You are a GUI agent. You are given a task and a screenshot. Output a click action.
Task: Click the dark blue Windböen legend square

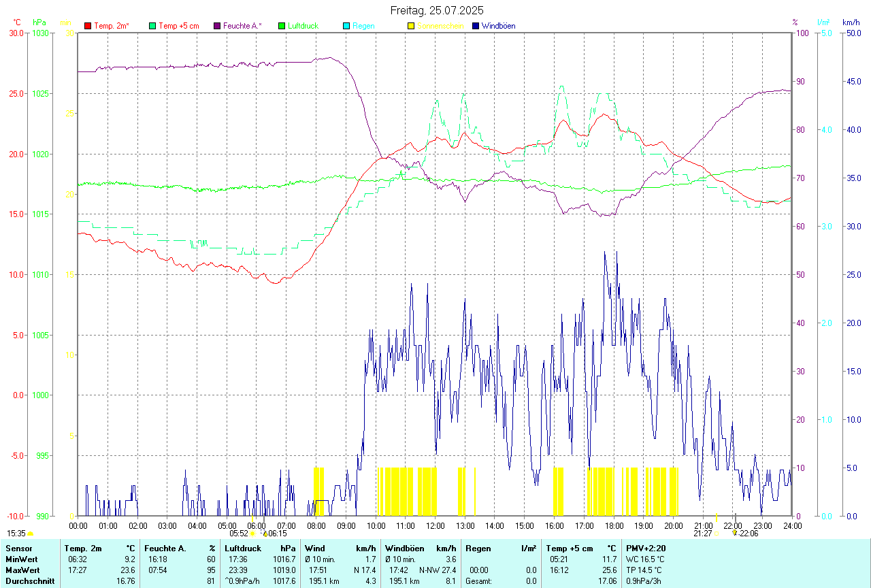coord(476,26)
